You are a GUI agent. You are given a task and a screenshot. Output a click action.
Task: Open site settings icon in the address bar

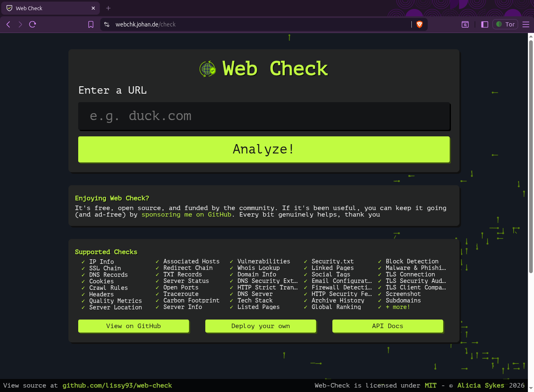(107, 24)
